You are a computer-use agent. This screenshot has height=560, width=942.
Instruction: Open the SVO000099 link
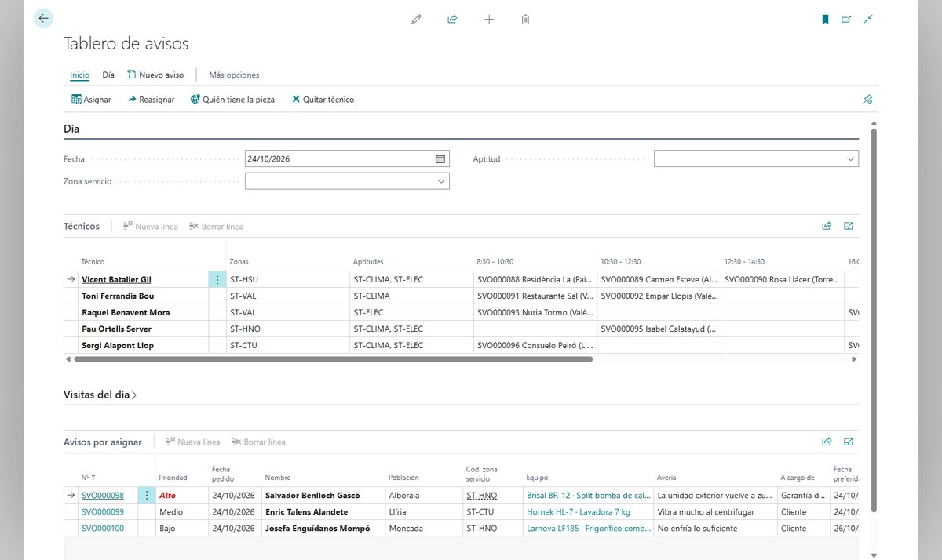[103, 512]
